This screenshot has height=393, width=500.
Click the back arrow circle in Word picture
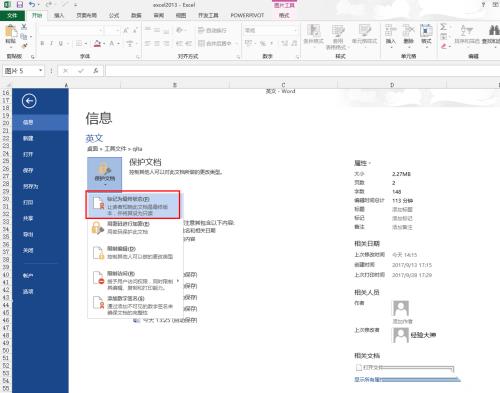[x=29, y=101]
